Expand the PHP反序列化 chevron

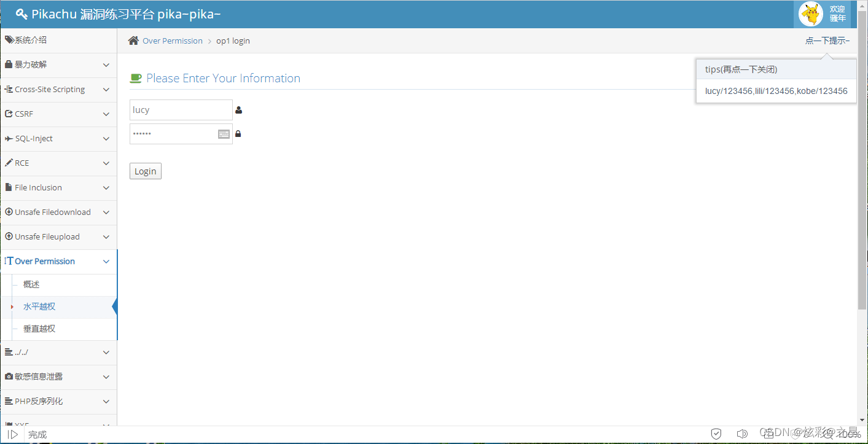pyautogui.click(x=106, y=402)
